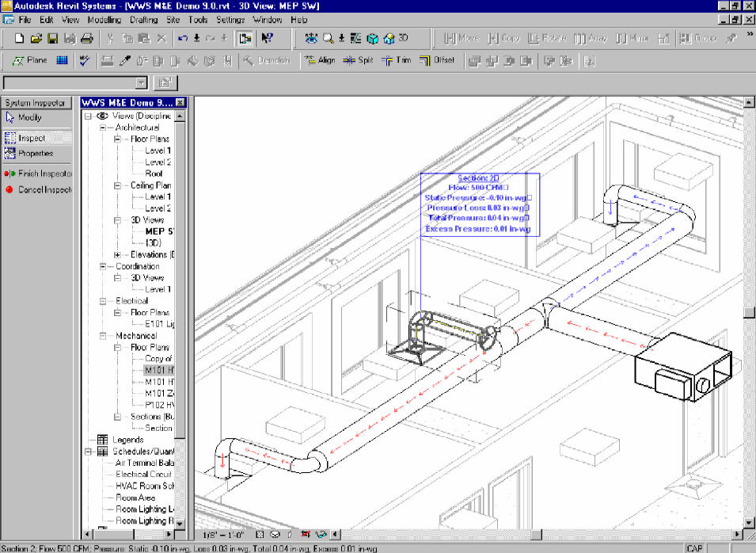Toggle hide/isolate glasses icon
This screenshot has width=756, height=553.
coord(321,535)
